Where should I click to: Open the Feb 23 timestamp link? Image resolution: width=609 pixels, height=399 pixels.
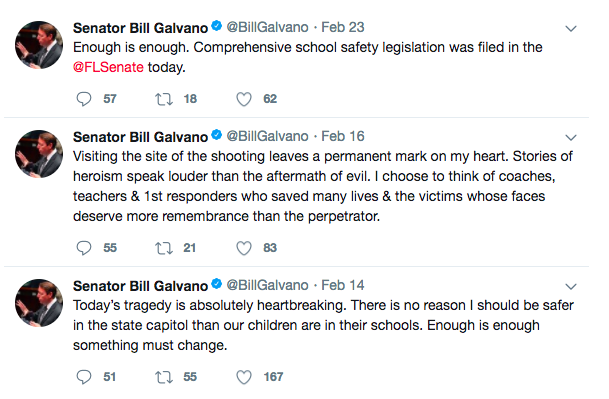coord(343,27)
